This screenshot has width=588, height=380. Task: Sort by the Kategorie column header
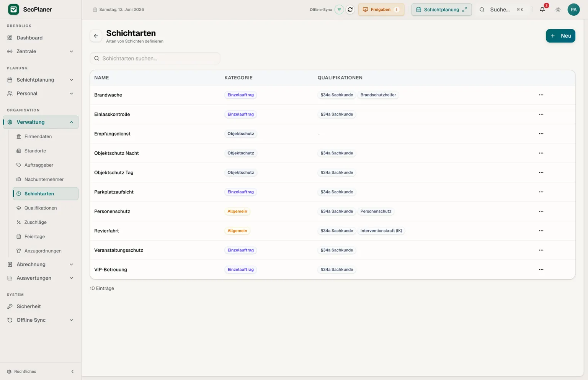tap(238, 78)
